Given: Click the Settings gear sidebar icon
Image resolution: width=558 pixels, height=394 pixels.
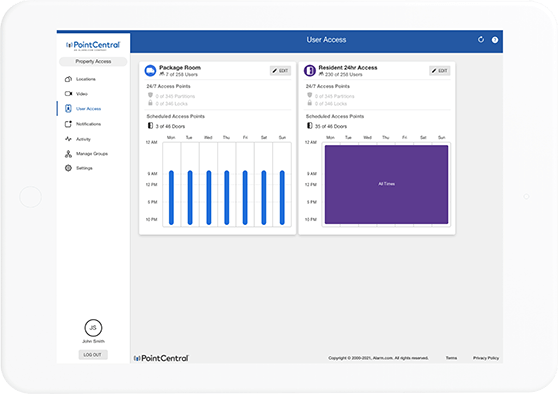Looking at the screenshot, I should [68, 168].
